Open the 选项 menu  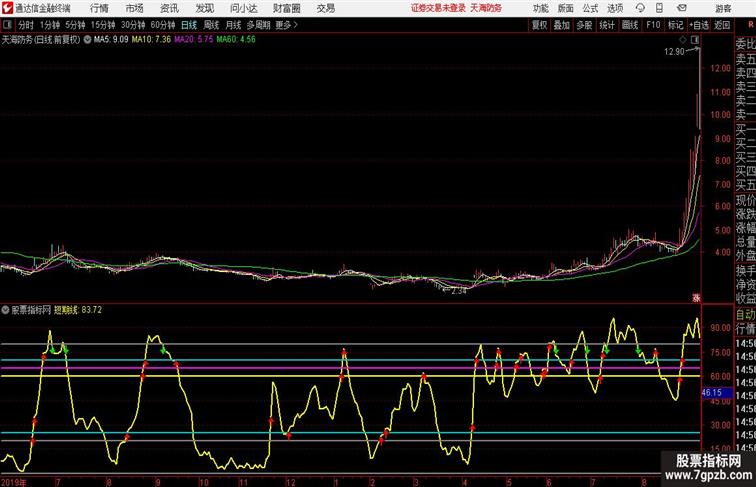(x=615, y=8)
